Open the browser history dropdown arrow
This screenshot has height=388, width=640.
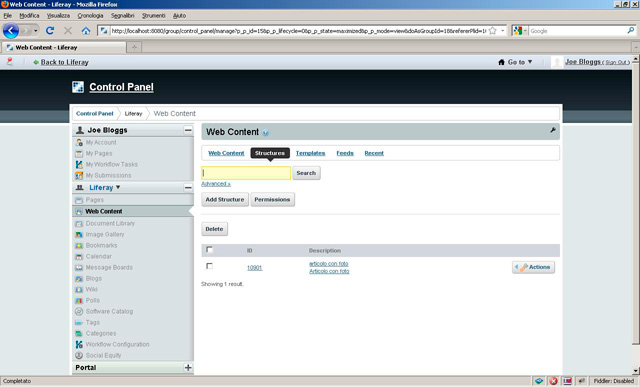36,31
